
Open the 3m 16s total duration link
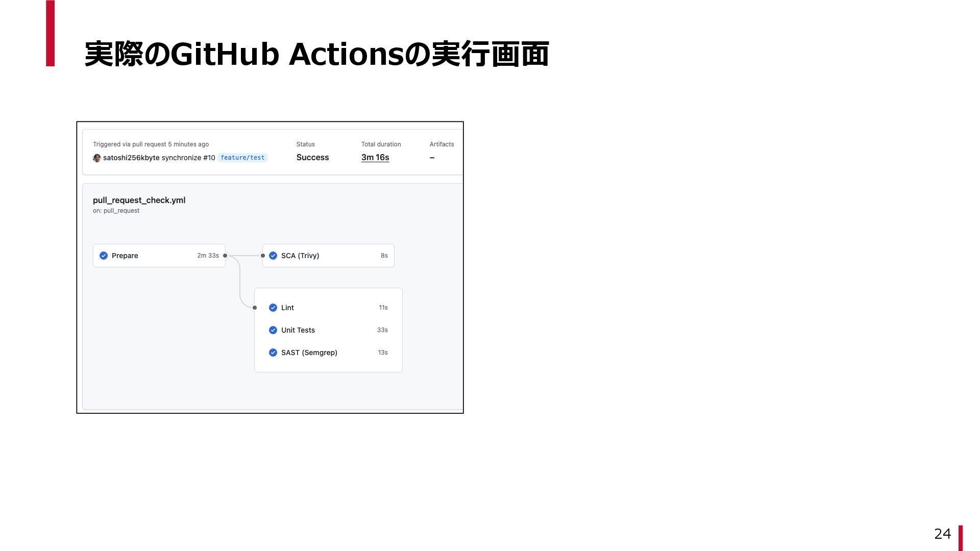(375, 158)
